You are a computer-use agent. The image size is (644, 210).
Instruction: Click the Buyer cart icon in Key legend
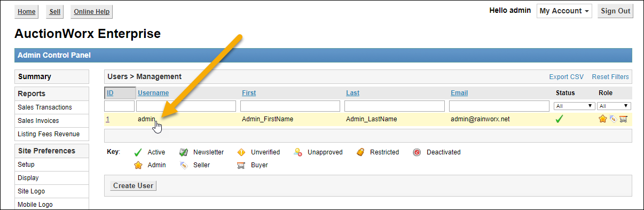[x=241, y=165]
